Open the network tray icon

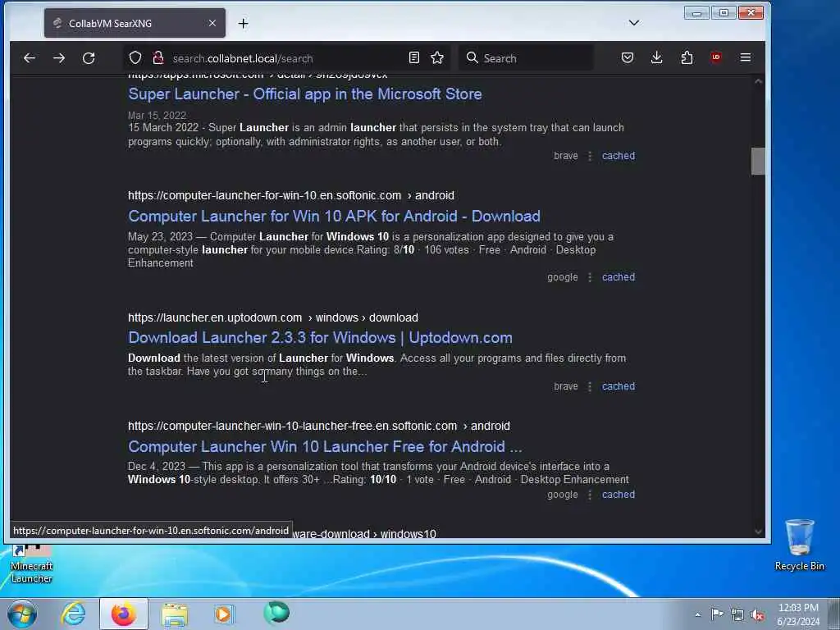(x=737, y=614)
